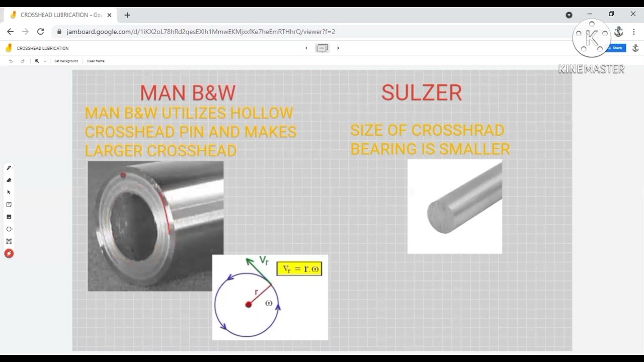The height and width of the screenshot is (362, 644).
Task: Select the Pen tool in Jamboard sidebar
Action: coord(9,168)
